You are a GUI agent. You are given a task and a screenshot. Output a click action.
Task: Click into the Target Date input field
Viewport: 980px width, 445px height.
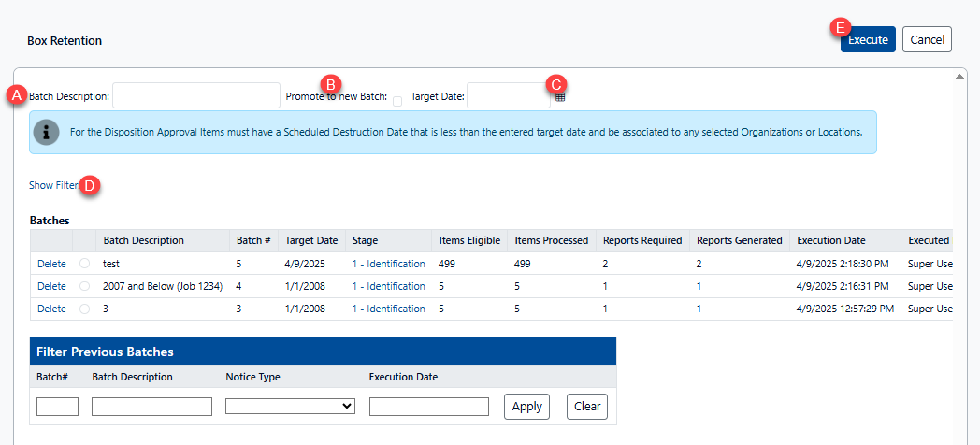point(508,95)
